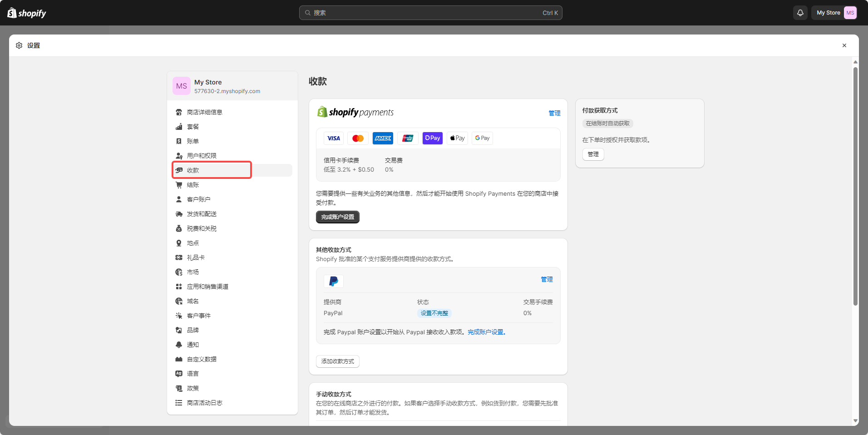Click the UnionPay card logo
This screenshot has width=868, height=435.
pos(408,138)
